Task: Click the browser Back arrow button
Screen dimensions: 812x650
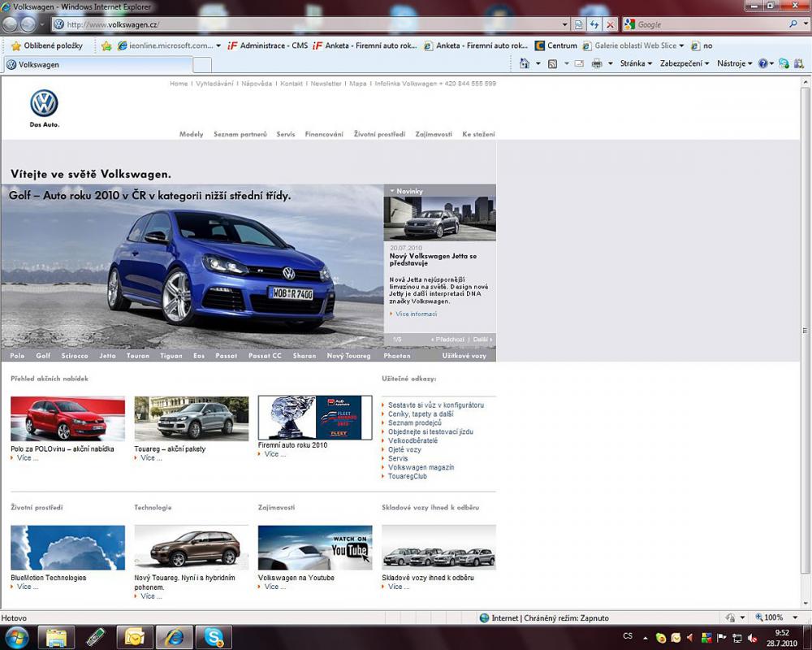Action: tap(10, 24)
